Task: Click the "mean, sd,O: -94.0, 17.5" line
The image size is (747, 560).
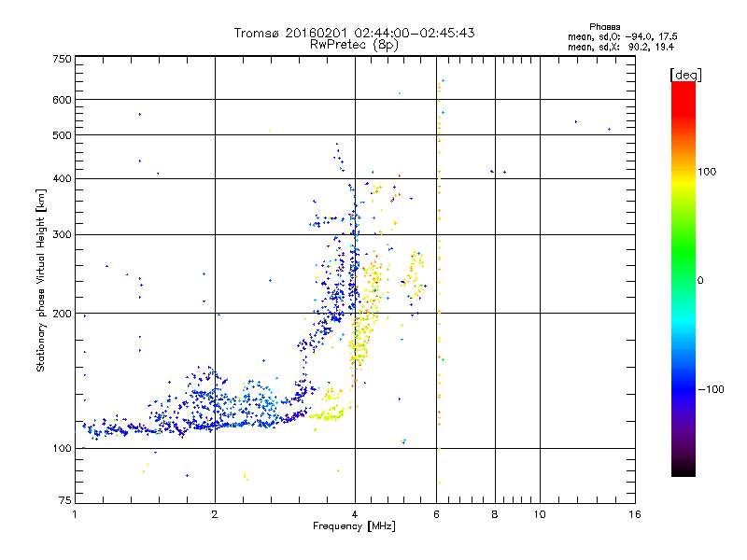Action: point(623,36)
